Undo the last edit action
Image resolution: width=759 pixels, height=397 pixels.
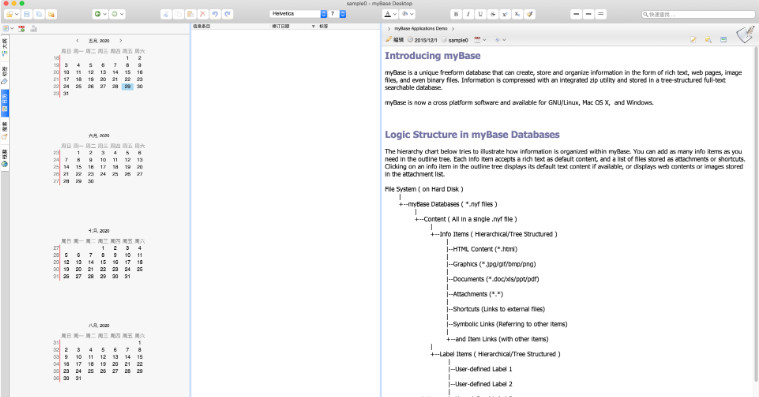click(215, 14)
